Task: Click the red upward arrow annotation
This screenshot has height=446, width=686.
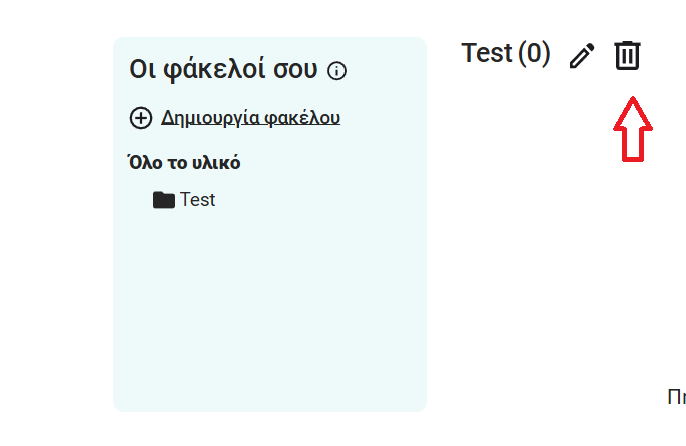Action: pyautogui.click(x=632, y=128)
